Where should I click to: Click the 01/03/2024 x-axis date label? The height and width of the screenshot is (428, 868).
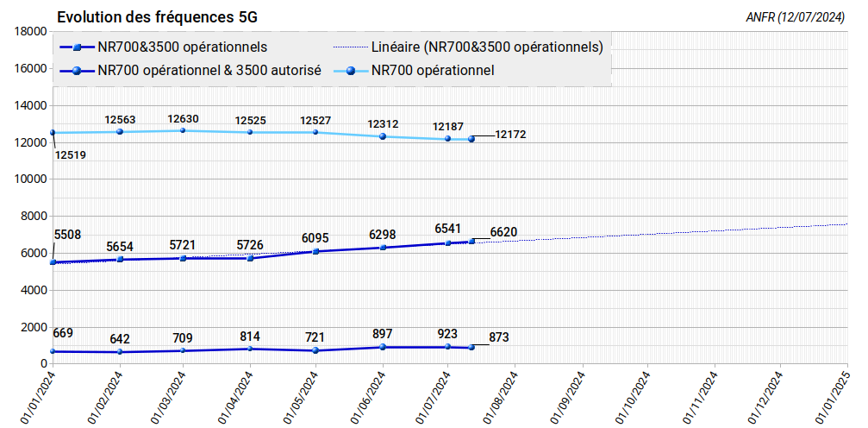[x=168, y=397]
